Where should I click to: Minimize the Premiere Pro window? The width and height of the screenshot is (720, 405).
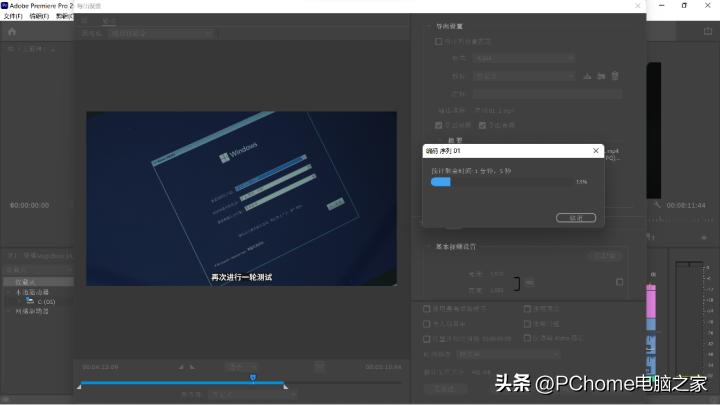[661, 6]
